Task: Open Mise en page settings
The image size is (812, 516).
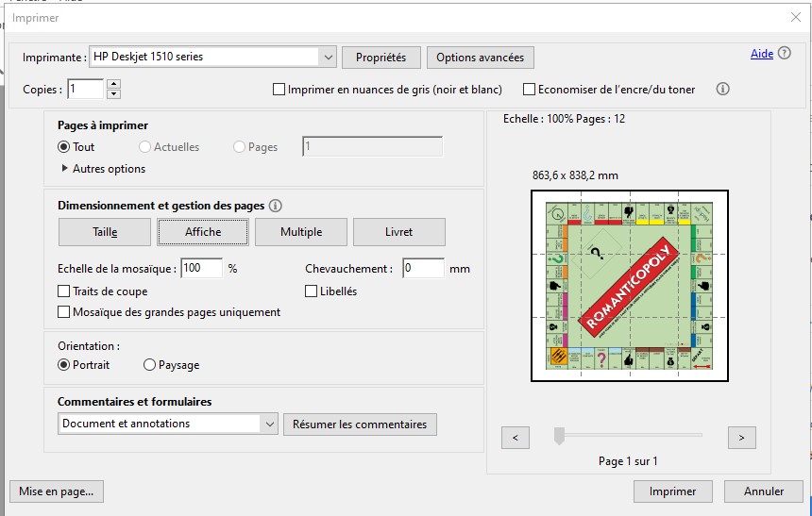Action: click(57, 491)
